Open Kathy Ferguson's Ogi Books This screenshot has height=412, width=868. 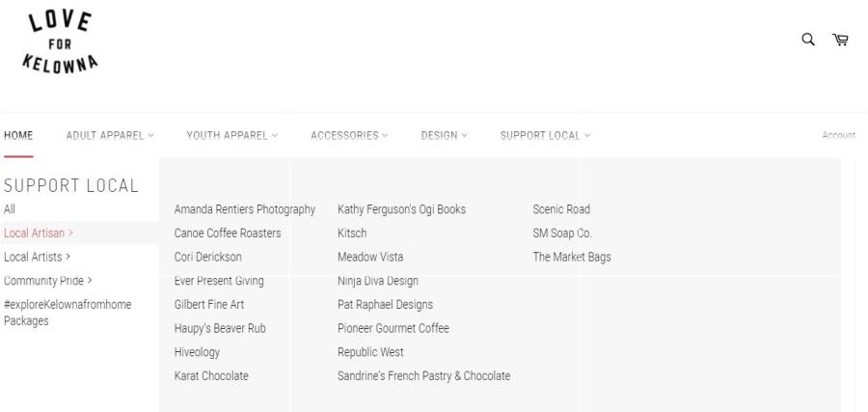coord(402,209)
